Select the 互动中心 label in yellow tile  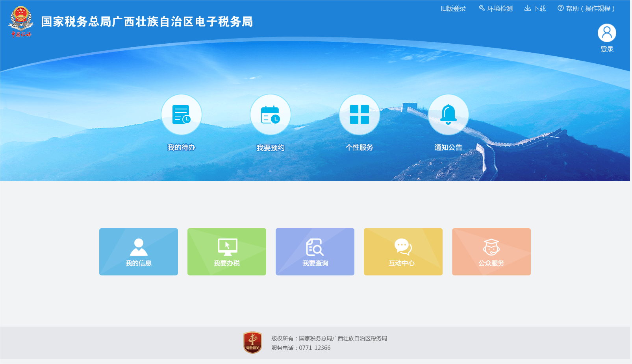pyautogui.click(x=402, y=263)
